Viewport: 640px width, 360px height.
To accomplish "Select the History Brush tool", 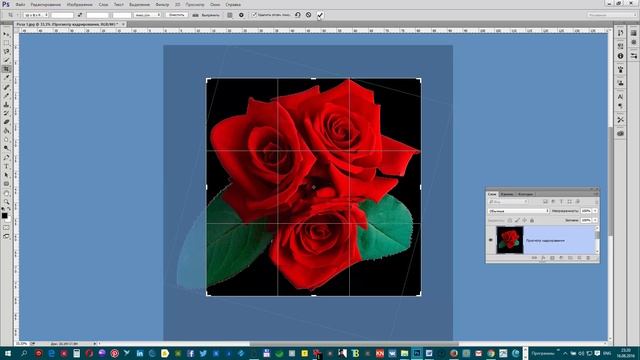I will pos(6,113).
